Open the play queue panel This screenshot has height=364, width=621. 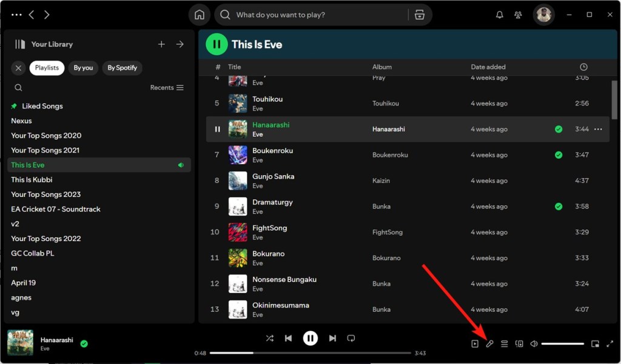click(504, 343)
